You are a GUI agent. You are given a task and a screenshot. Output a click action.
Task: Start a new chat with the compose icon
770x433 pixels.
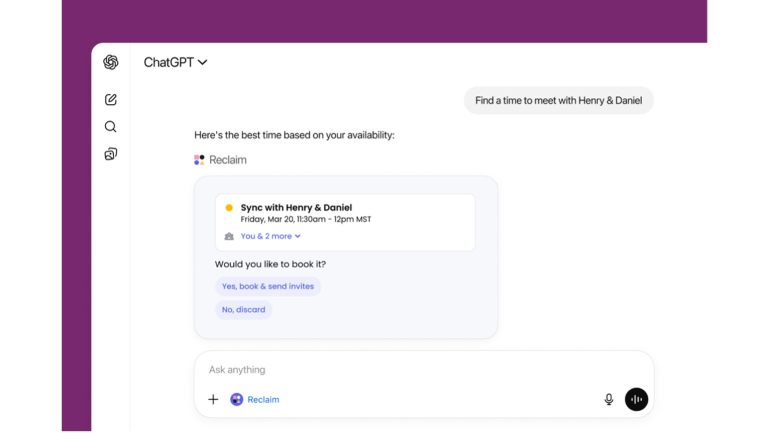(111, 99)
